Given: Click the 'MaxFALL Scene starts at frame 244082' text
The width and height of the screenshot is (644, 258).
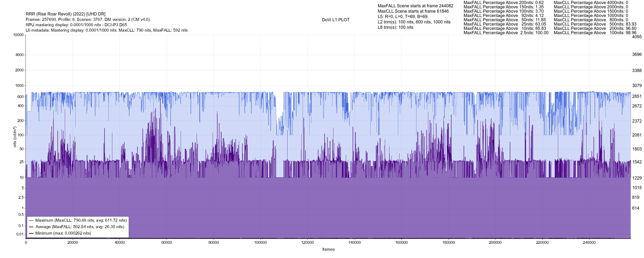Looking at the screenshot, I should tap(415, 6).
